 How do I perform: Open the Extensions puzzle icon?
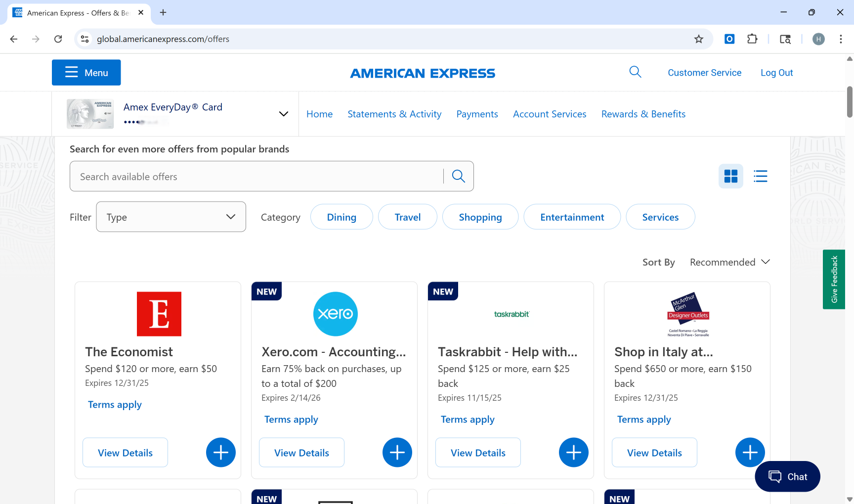click(752, 39)
